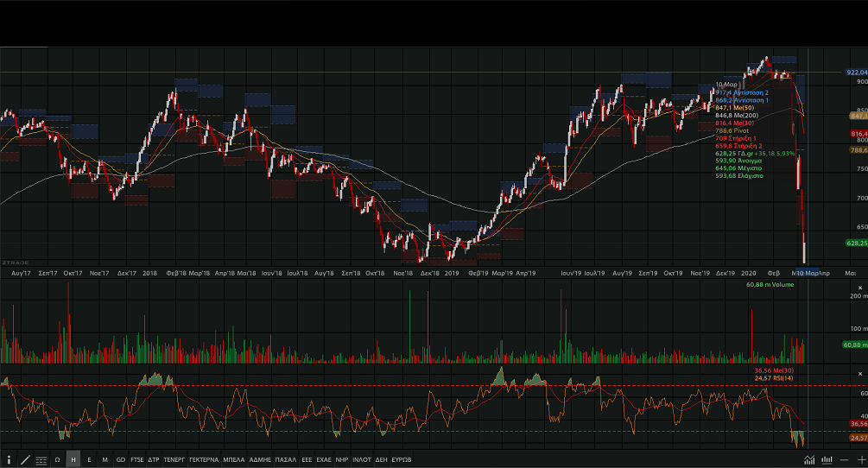868x468 pixels.
Task: Open the data table list icon
Action: pyautogui.click(x=41, y=459)
